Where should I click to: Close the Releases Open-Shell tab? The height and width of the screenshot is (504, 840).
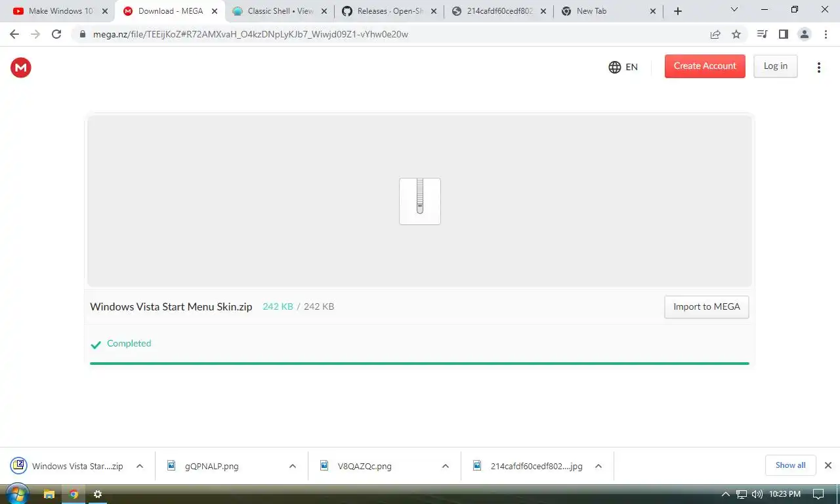tap(433, 11)
